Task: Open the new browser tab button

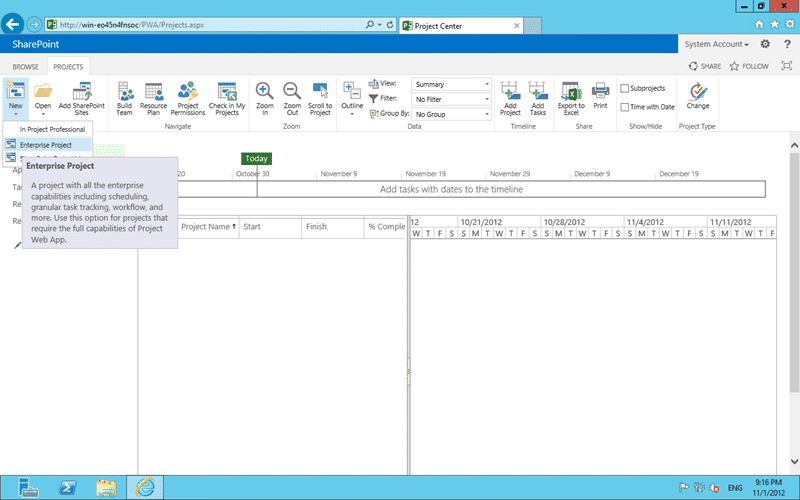Action: click(x=532, y=26)
